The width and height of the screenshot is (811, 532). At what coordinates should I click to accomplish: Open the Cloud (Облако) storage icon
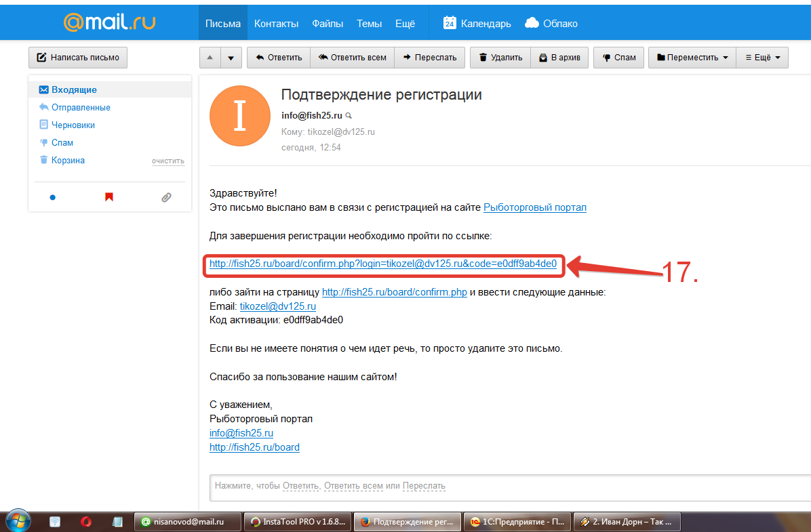click(532, 23)
